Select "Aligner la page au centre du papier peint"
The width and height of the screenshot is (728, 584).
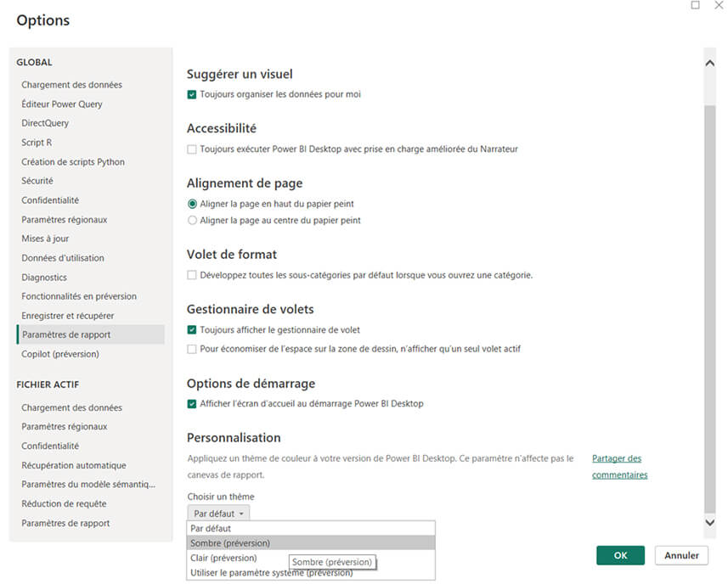click(x=191, y=222)
